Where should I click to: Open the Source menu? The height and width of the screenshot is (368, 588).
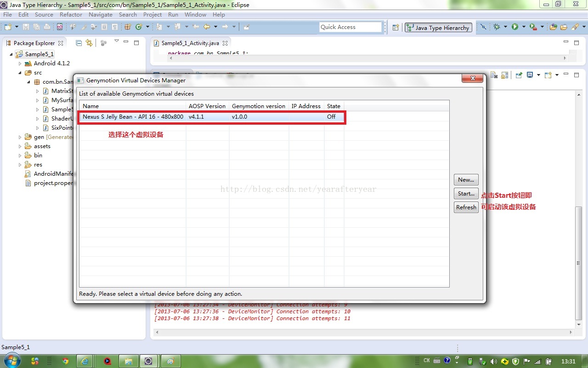pos(44,15)
